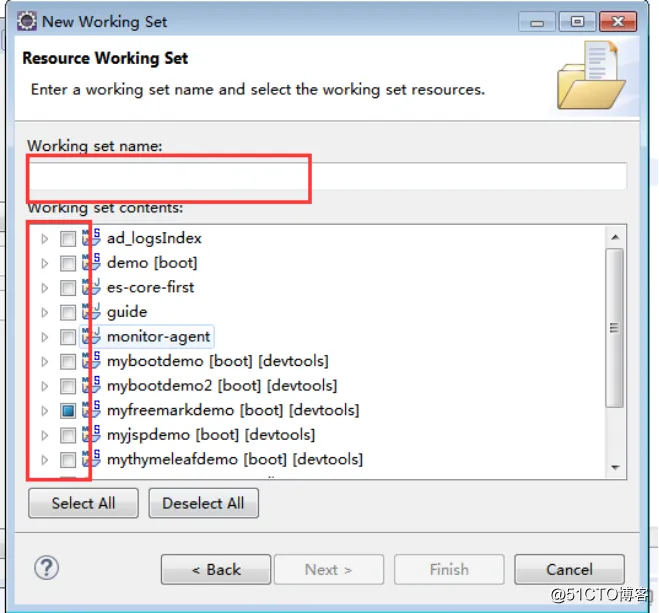Select the myfreemarkdemo [boot] [devtools] entry
The height and width of the screenshot is (613, 659).
click(233, 410)
